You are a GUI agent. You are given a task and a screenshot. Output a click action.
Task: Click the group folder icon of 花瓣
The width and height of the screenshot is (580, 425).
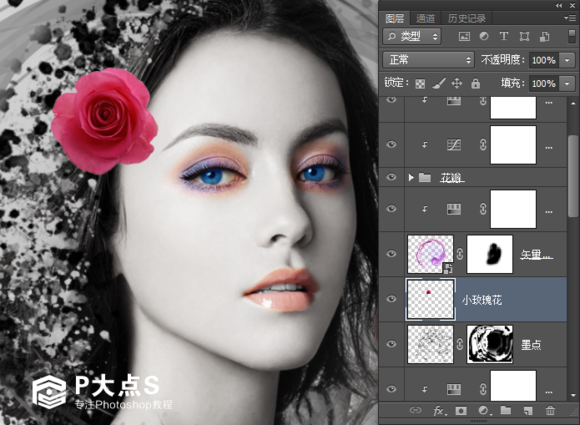click(425, 178)
